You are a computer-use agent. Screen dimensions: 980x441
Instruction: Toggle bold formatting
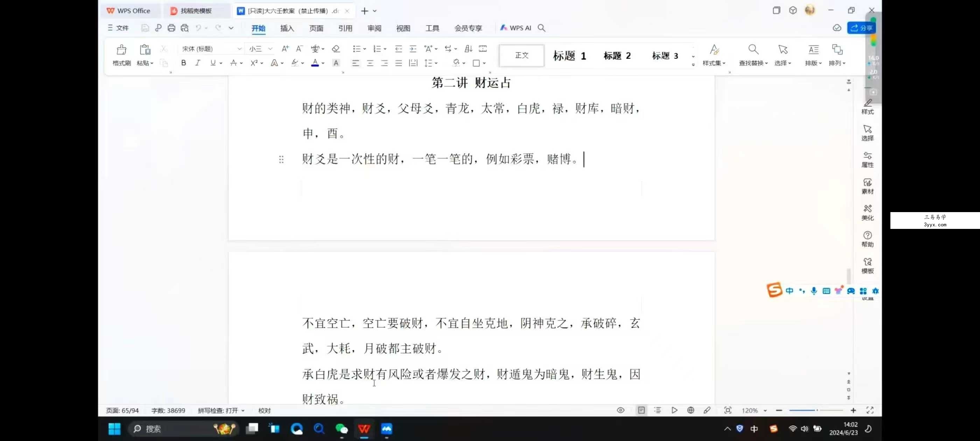(x=183, y=63)
